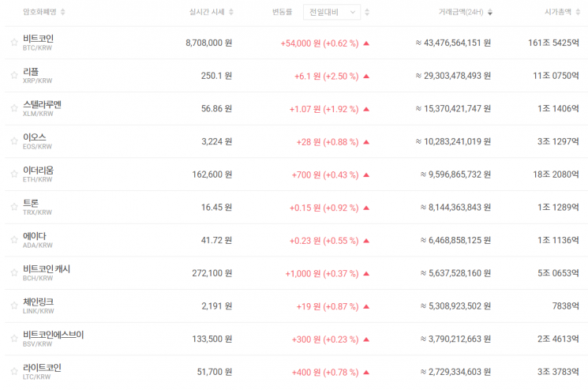
Task: Star 비트코인에스브이 row as favorite
Action: pos(14,339)
